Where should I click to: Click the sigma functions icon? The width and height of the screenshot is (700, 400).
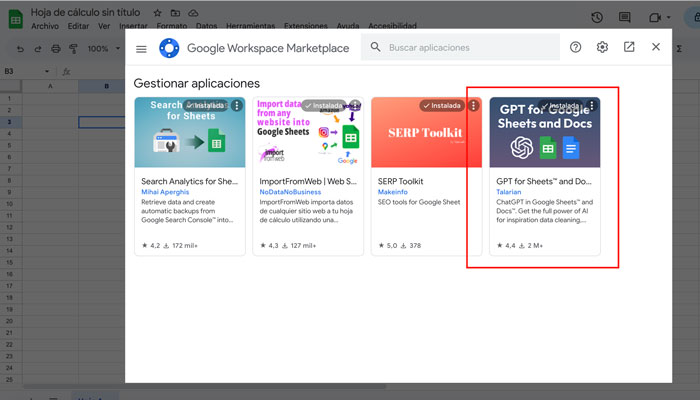click(679, 49)
